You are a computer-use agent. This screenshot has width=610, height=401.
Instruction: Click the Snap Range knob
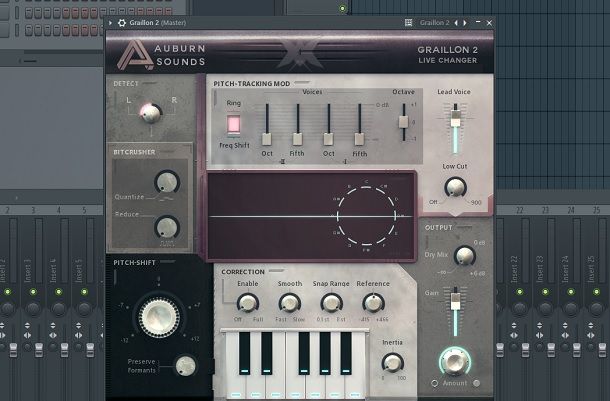coord(331,303)
